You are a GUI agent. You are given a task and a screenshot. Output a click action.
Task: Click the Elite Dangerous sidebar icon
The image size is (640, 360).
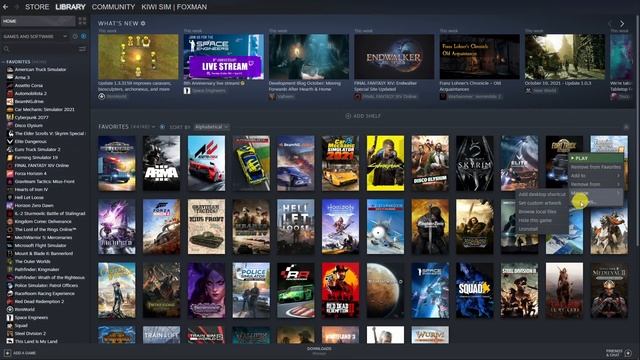[10, 141]
